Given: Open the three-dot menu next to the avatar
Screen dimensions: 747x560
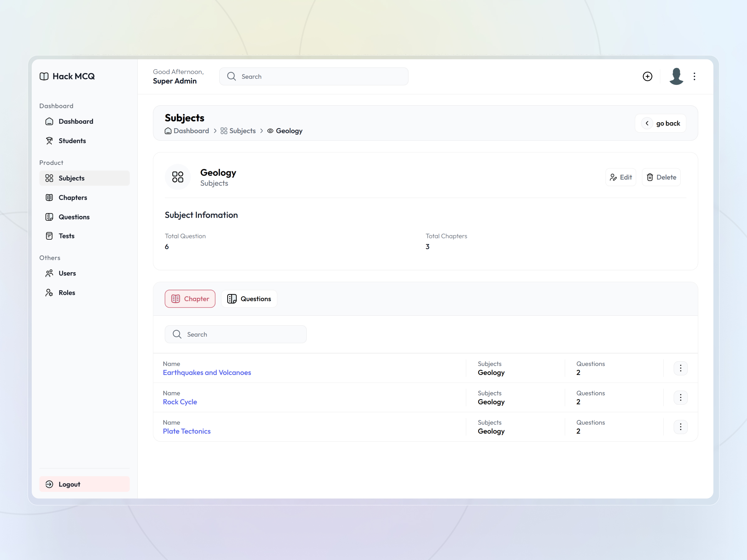Looking at the screenshot, I should (x=694, y=76).
